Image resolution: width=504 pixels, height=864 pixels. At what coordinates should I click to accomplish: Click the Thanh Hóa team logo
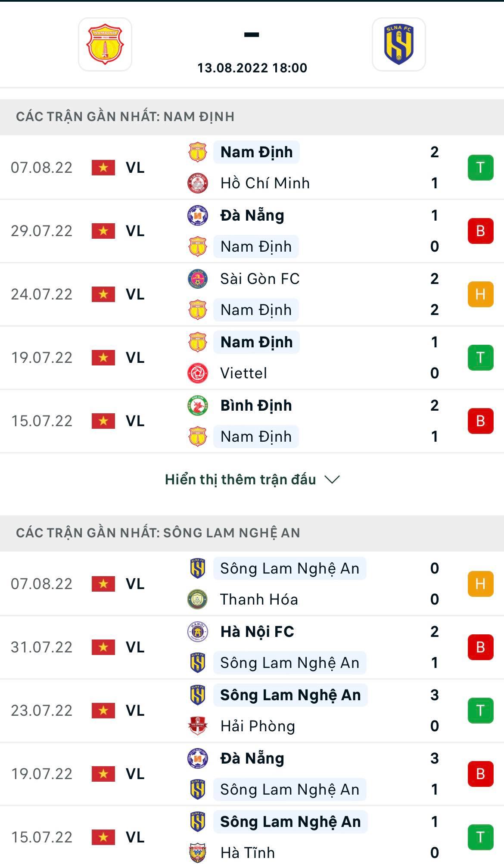[198, 599]
